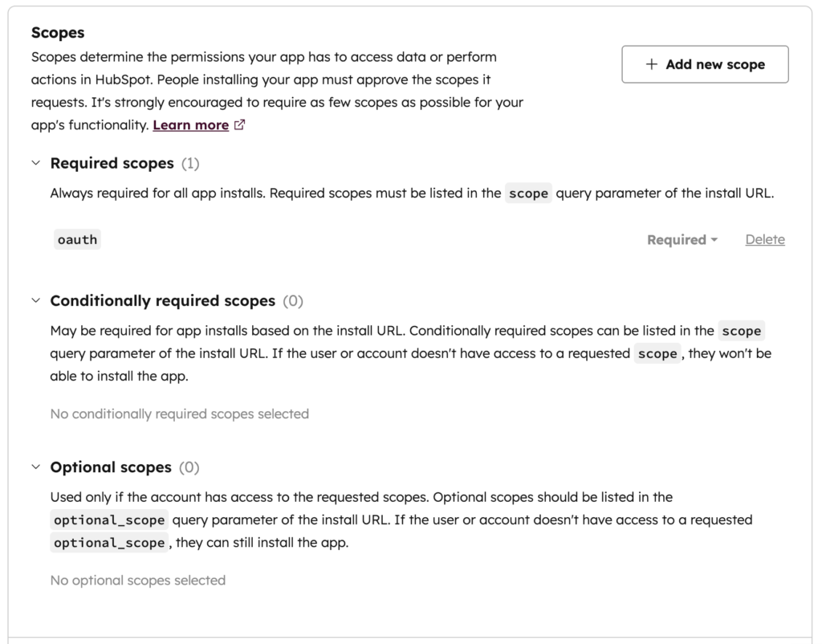Viewport: 822px width, 644px height.
Task: Click the first optional_scope code tag
Action: click(110, 520)
